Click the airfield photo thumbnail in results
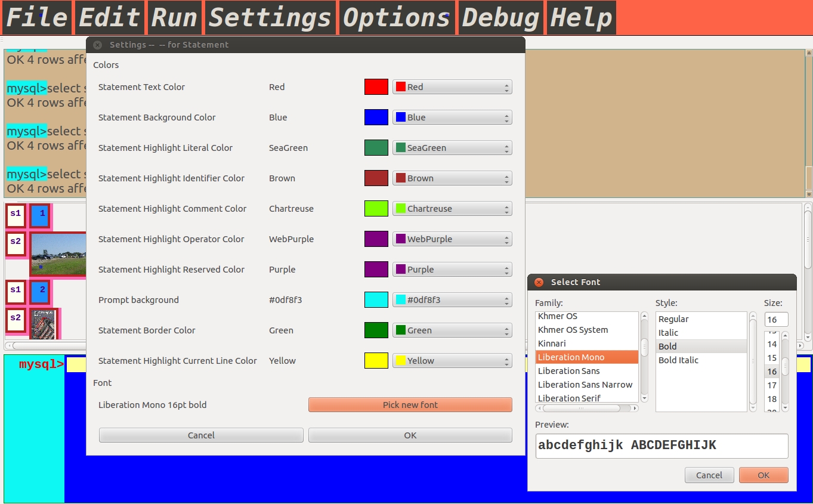Image resolution: width=813 pixels, height=504 pixels. tap(58, 254)
